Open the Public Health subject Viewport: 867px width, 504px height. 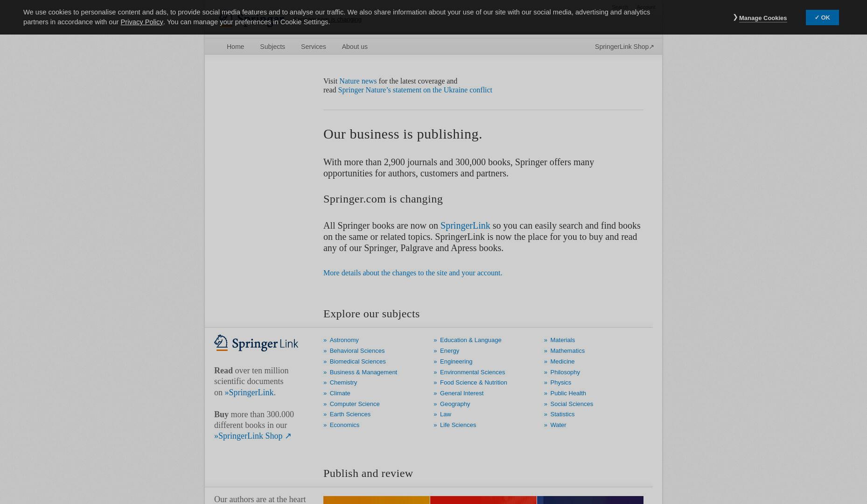568,393
